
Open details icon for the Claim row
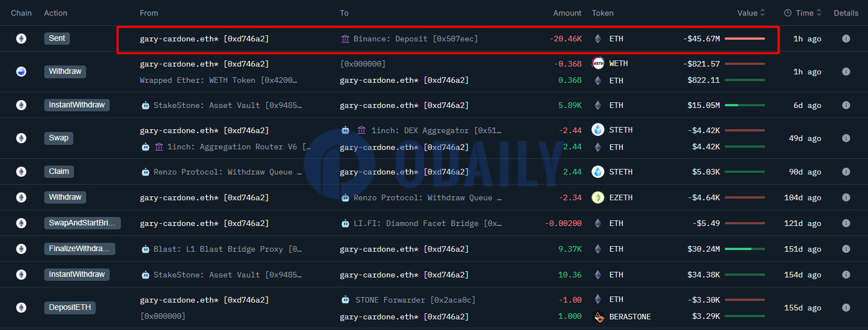846,172
